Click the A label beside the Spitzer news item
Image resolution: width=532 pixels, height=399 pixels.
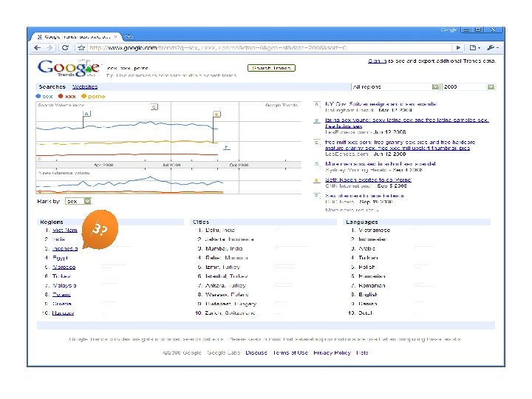(316, 104)
